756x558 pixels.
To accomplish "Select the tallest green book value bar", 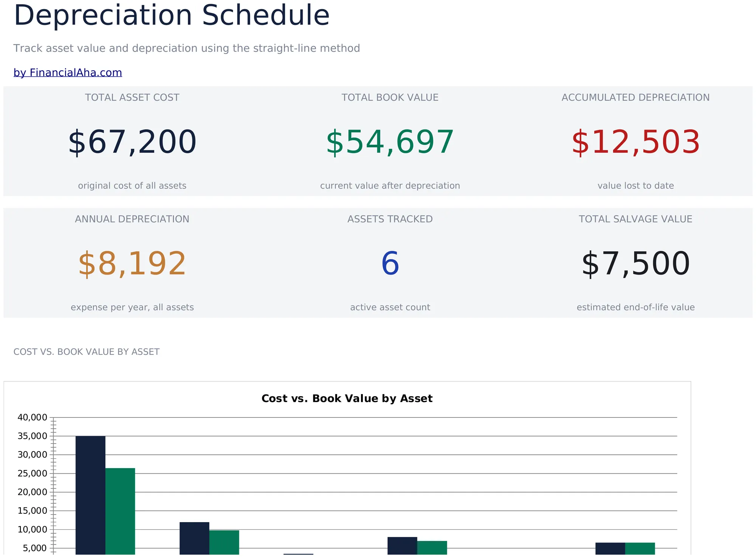I will [x=120, y=511].
